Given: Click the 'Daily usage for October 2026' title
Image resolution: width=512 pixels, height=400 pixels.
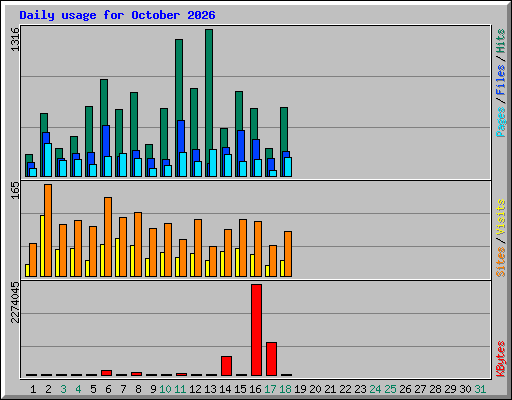Looking at the screenshot, I should point(117,15).
